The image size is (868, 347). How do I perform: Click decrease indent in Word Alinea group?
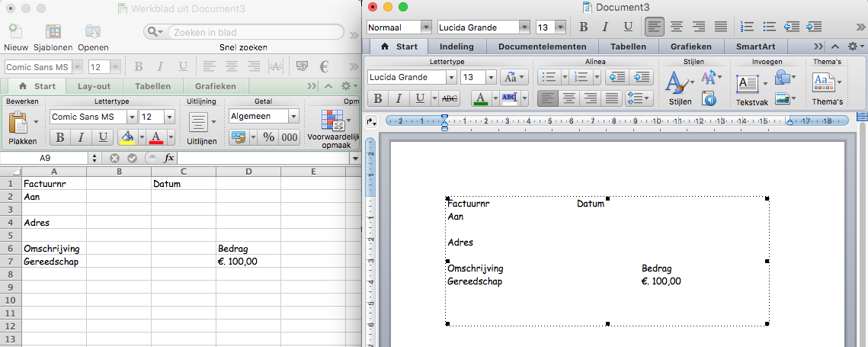point(616,77)
